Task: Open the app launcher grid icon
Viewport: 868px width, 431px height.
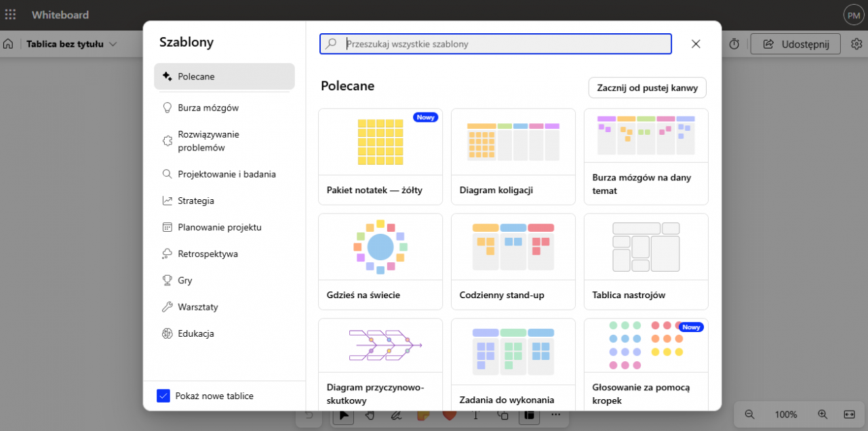Action: tap(10, 14)
